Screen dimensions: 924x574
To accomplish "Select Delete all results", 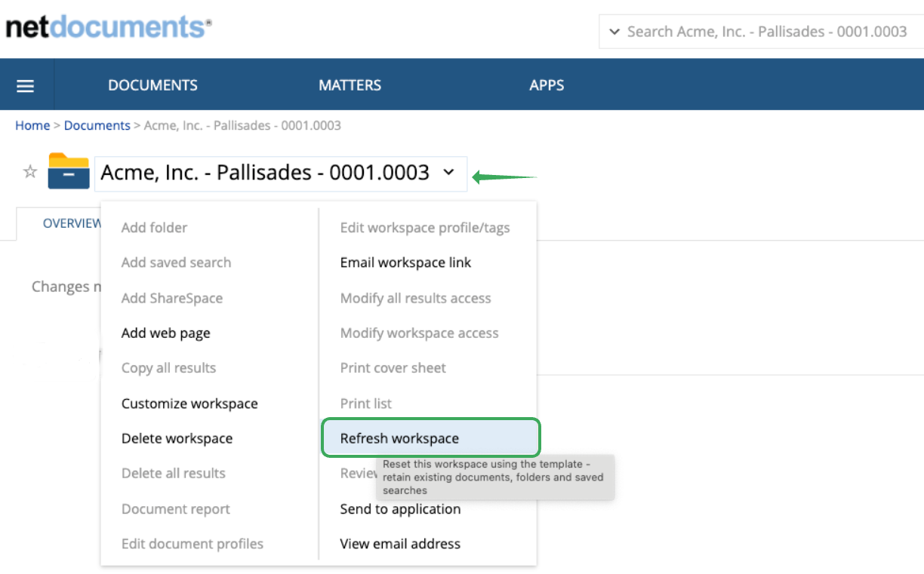I will tap(174, 474).
